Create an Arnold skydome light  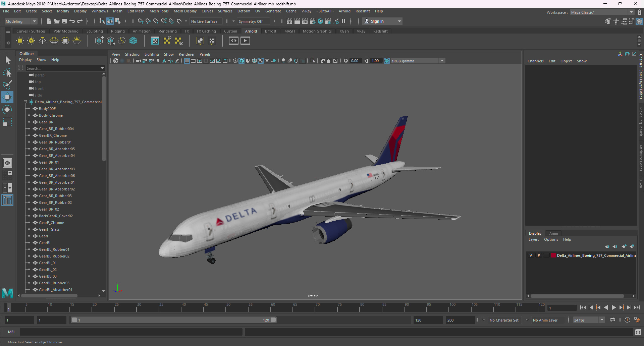click(x=54, y=41)
